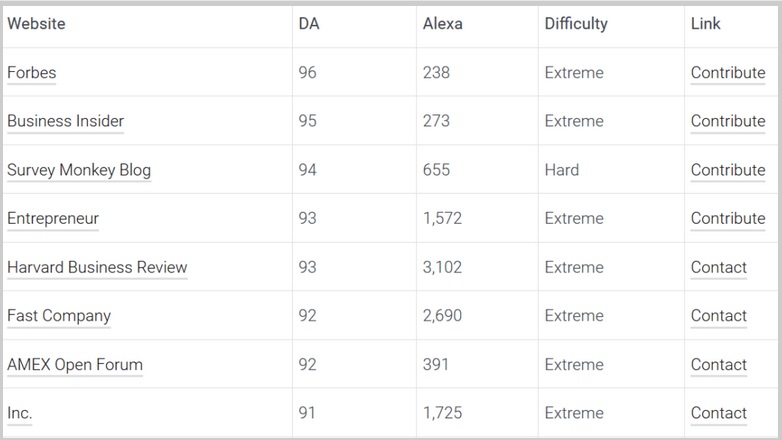Click Contact link for Fast Company
The image size is (782, 440).
(718, 316)
